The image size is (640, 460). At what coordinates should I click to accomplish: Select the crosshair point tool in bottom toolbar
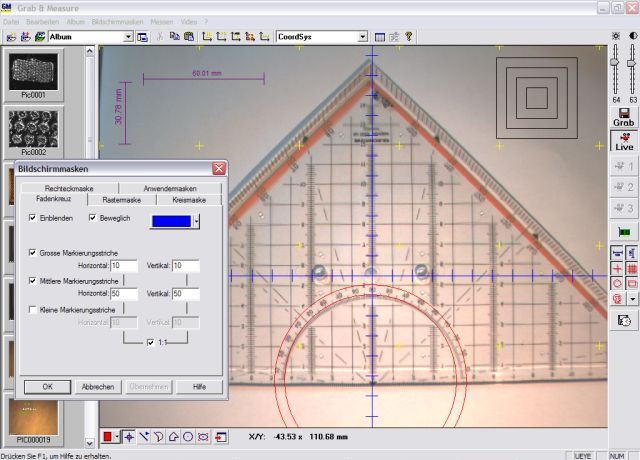click(x=129, y=437)
